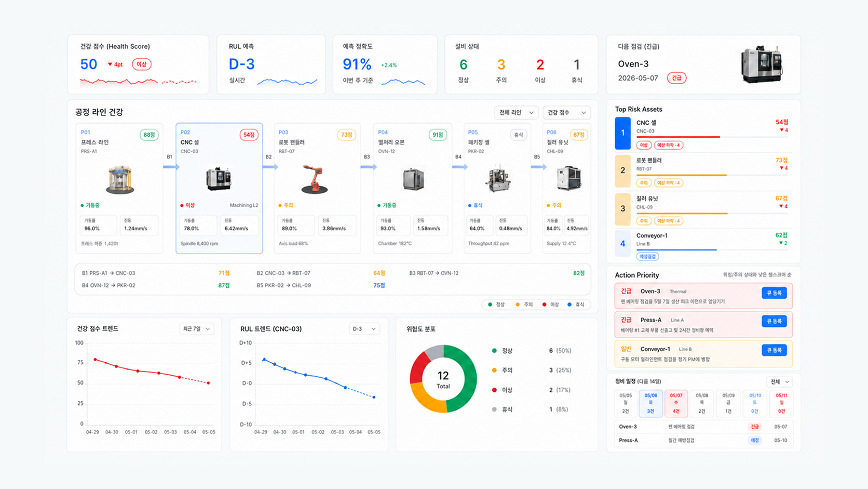This screenshot has height=489, width=868.
Task: Click the 91점 score badge on P04
Action: 438,135
